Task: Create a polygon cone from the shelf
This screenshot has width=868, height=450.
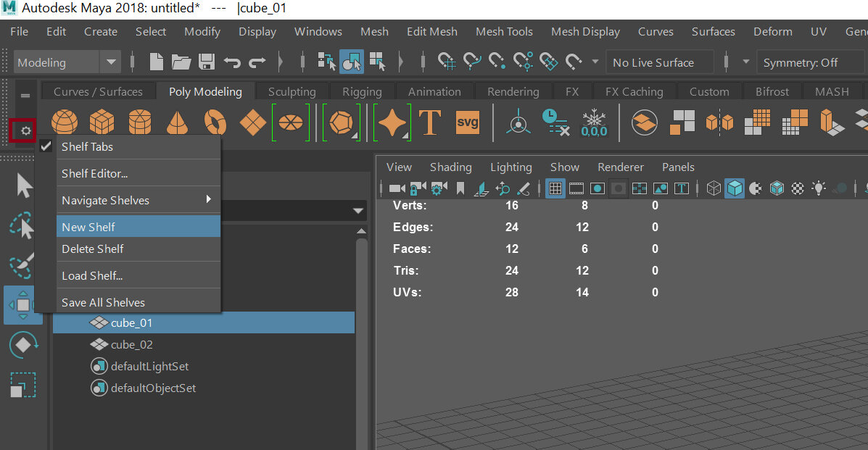Action: coord(177,122)
